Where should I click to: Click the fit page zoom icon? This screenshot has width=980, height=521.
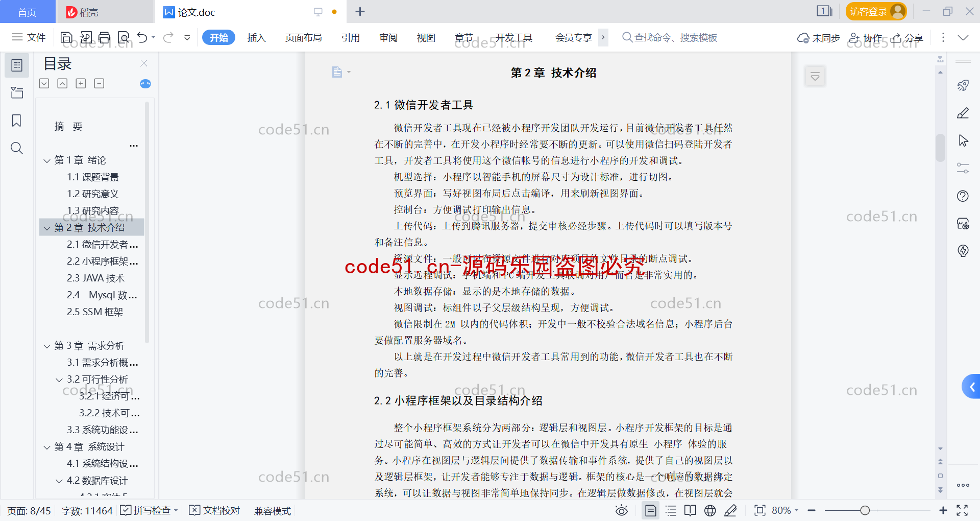click(760, 510)
